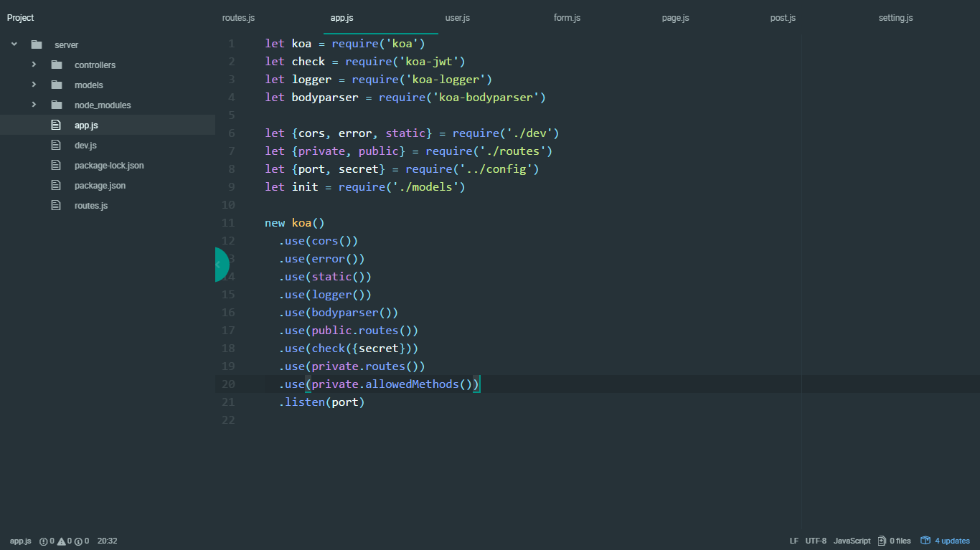
Task: Click the 'koa-bodyparser' string in the code
Action: pos(486,98)
